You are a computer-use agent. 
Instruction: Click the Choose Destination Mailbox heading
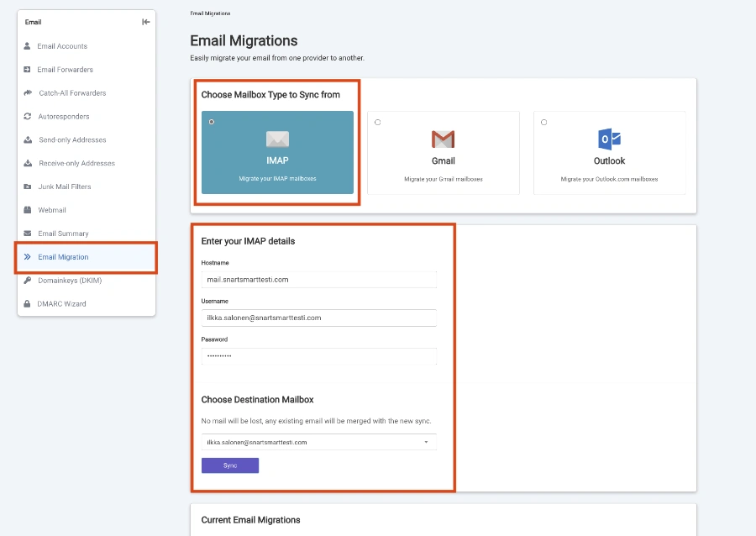click(257, 400)
